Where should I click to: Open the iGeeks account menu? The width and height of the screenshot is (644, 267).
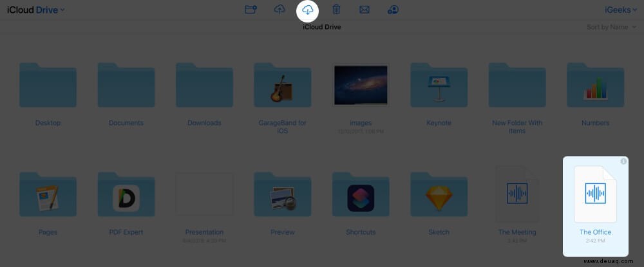(621, 10)
